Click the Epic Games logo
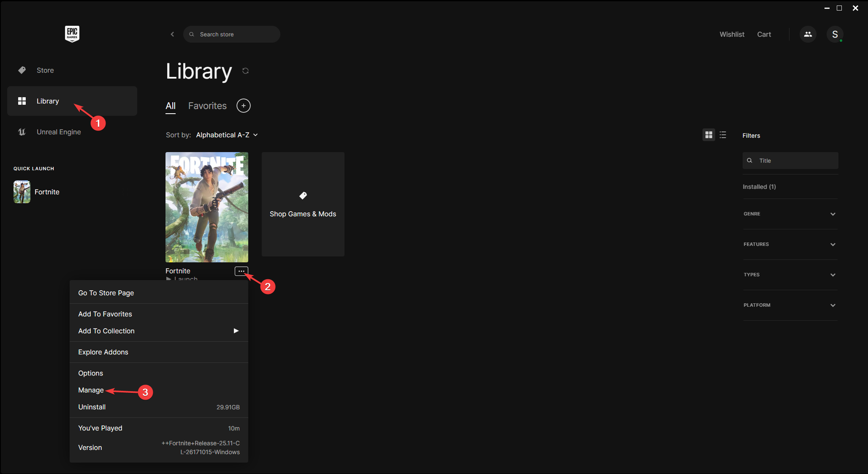868x474 pixels. (72, 34)
